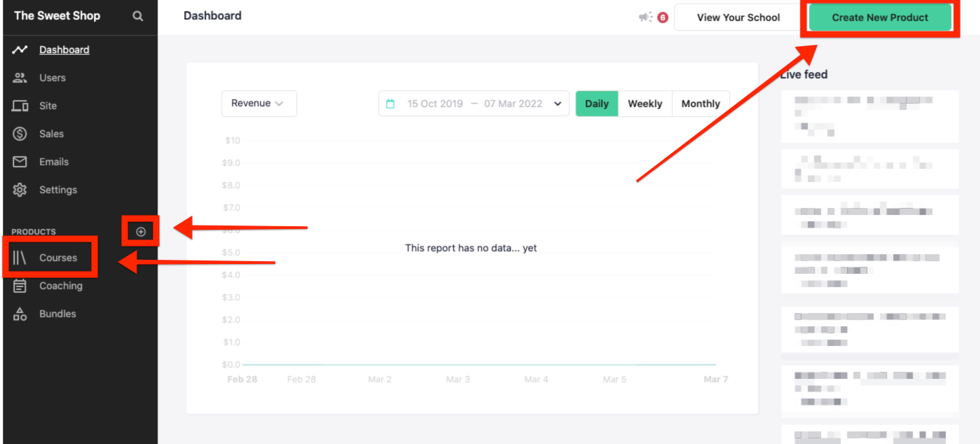Click the View Your School button
This screenshot has width=980, height=444.
click(738, 18)
